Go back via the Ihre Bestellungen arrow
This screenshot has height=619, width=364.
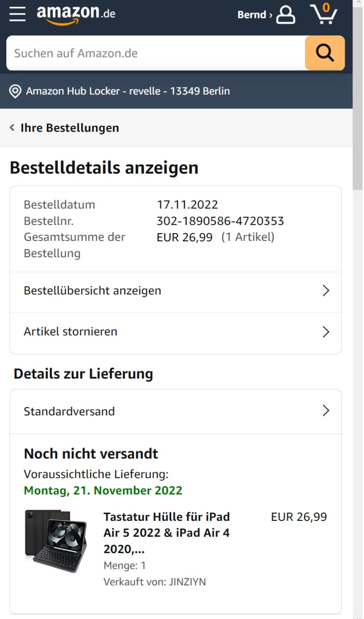[x=12, y=128]
